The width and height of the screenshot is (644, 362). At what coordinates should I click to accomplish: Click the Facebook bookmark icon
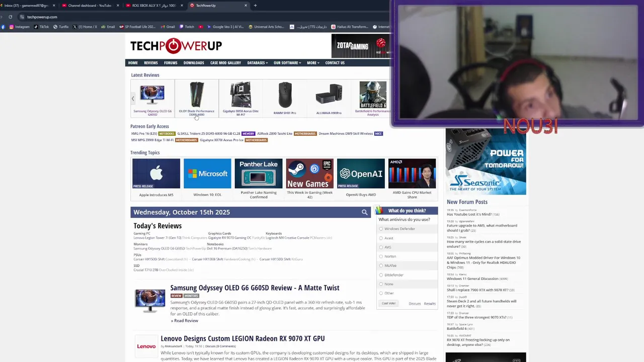[3, 27]
